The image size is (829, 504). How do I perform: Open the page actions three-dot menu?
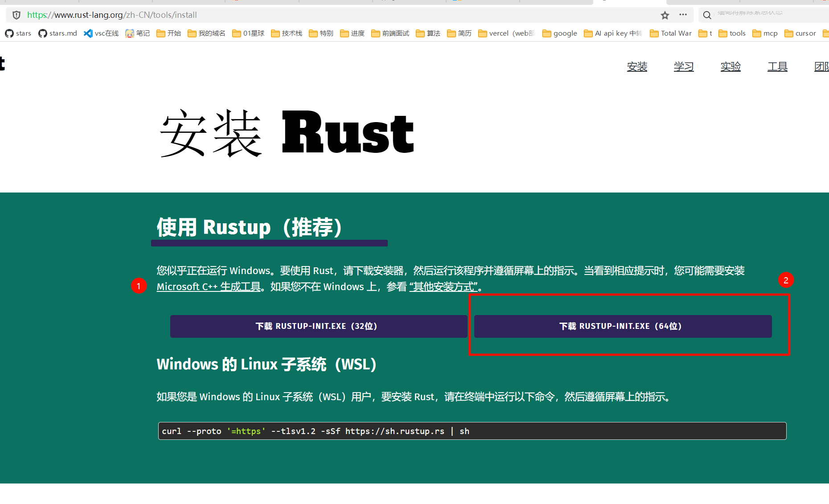tap(683, 15)
